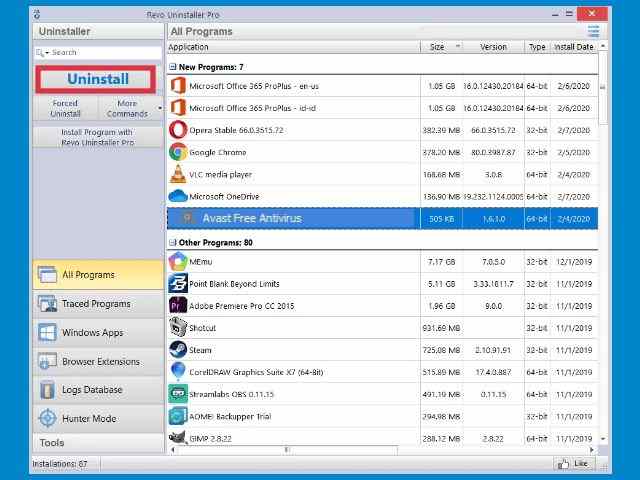640x480 pixels.
Task: Open the All Programs section
Action: pos(98,275)
